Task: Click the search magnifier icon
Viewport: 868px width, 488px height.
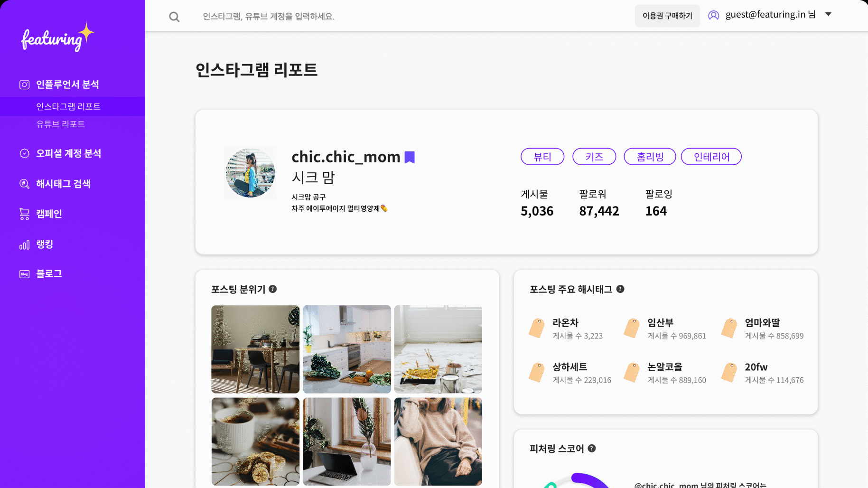Action: click(x=174, y=17)
